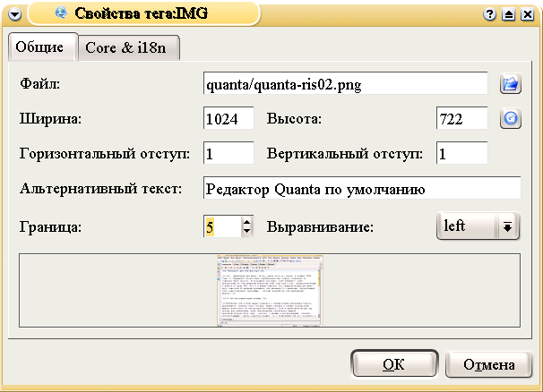Click the file browse folder icon
The image size is (543, 392).
[510, 84]
